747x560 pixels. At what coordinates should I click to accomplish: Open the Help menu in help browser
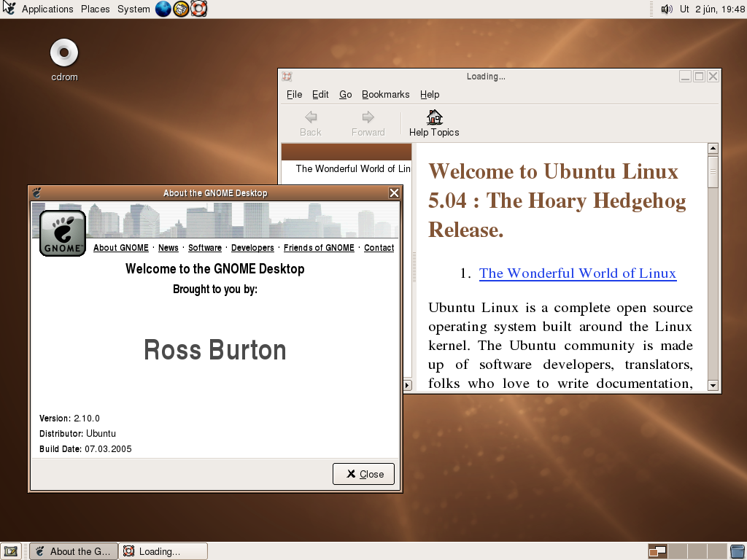pos(430,94)
